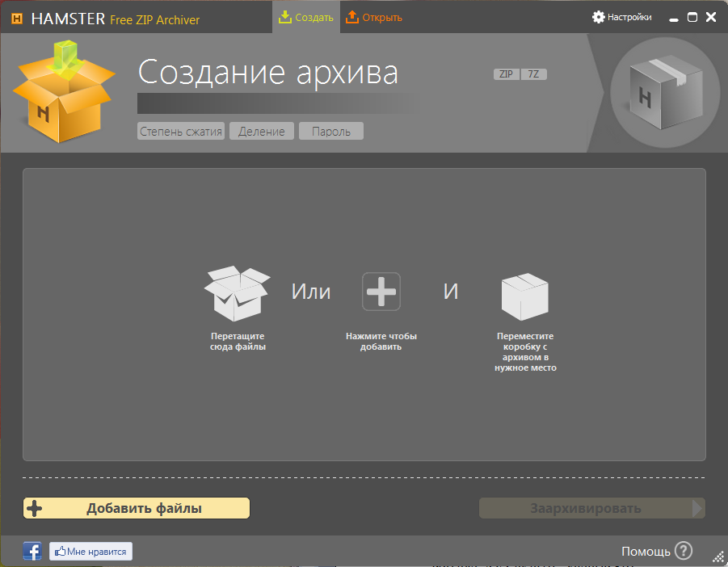Viewport: 728px width, 567px height.
Task: Click the plus icon to add files
Action: point(381,292)
